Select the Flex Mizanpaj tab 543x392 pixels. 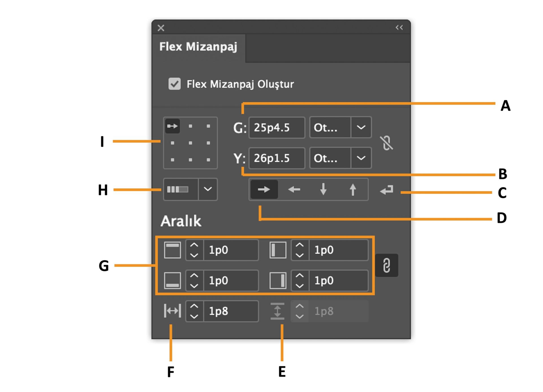click(198, 47)
